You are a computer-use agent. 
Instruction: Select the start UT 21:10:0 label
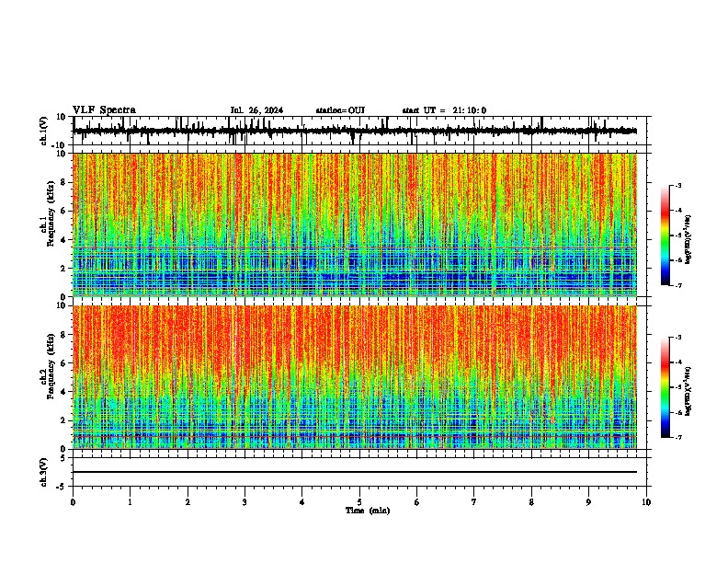pos(444,110)
